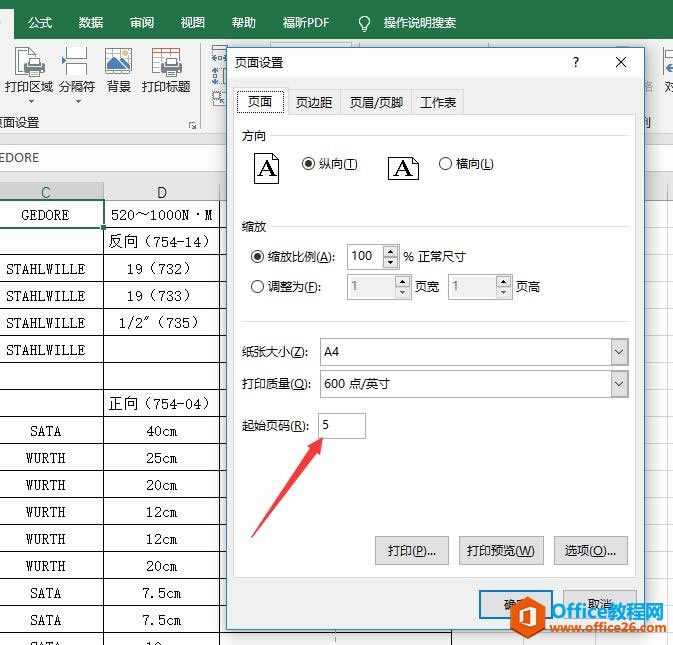
Task: Click the scaling percentage input box
Action: [365, 257]
